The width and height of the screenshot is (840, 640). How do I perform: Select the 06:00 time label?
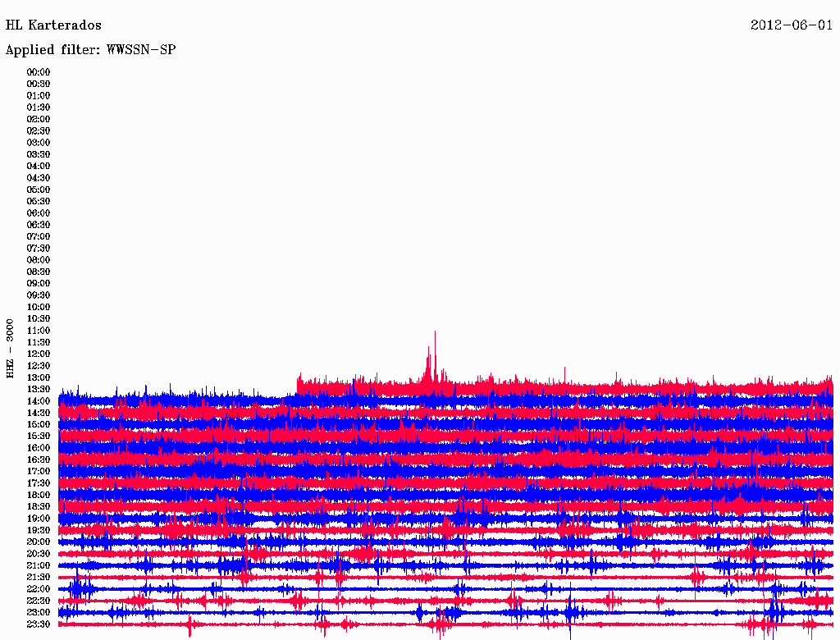(x=39, y=213)
